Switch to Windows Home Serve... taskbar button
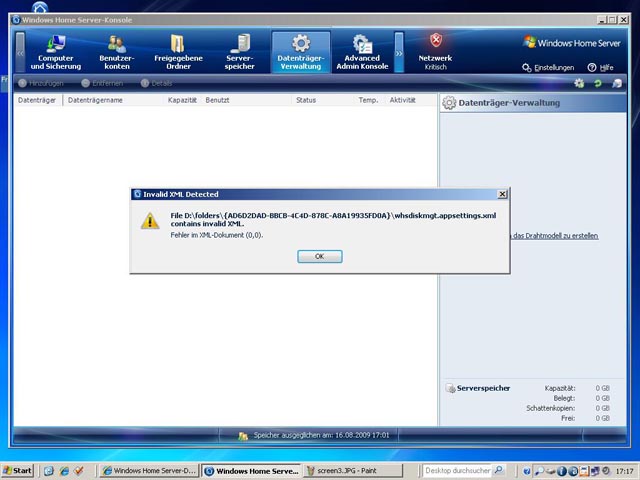The width and height of the screenshot is (640, 480). [251, 471]
